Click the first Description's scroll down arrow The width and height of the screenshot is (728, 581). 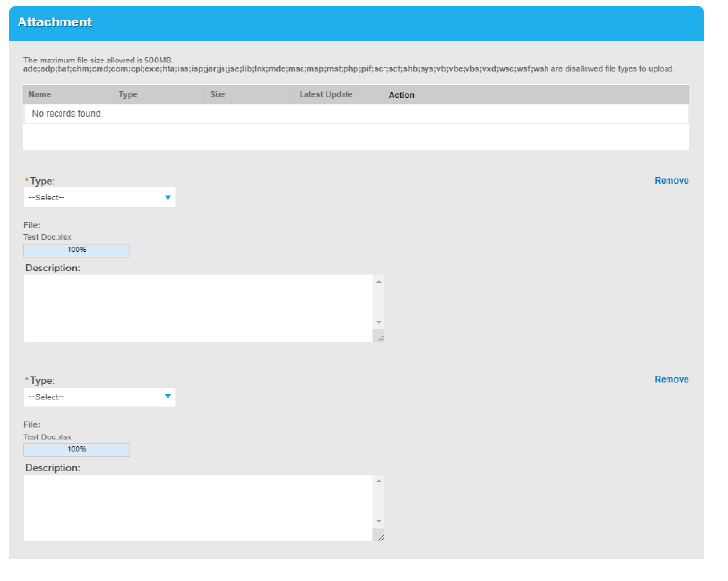tap(379, 322)
